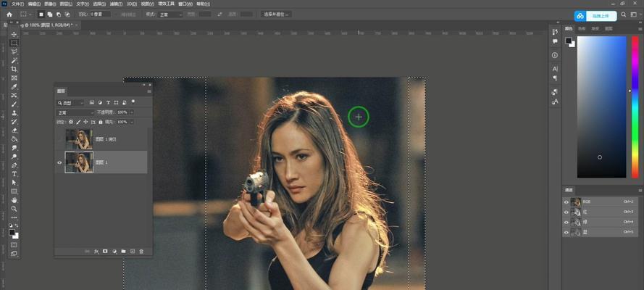Image resolution: width=644 pixels, height=290 pixels.
Task: Click the create new layer icon
Action: (x=133, y=252)
